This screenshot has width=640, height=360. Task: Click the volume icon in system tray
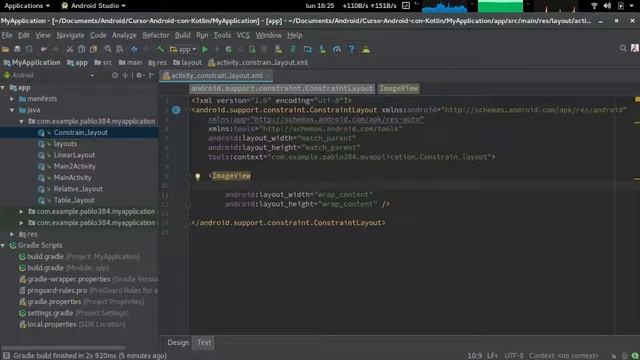coord(607,6)
